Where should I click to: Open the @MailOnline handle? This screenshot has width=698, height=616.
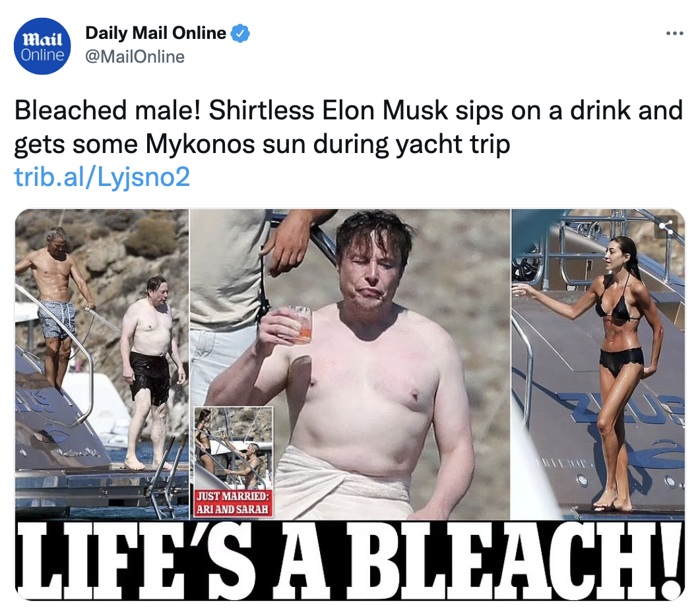tap(135, 57)
